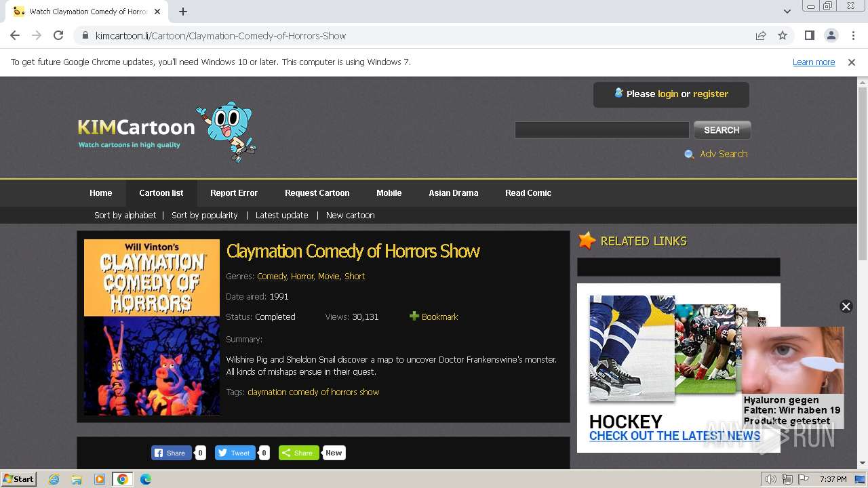The width and height of the screenshot is (868, 488).
Task: Click the login link
Action: pos(668,94)
